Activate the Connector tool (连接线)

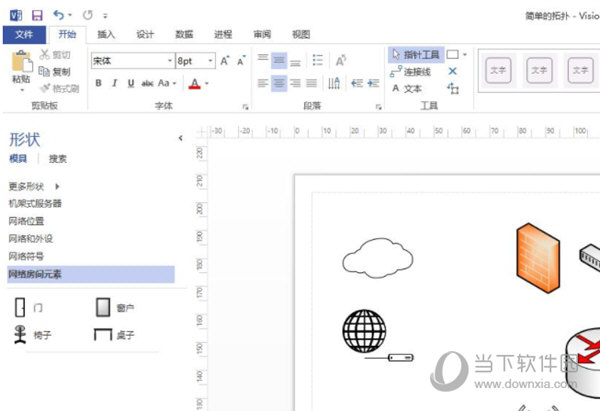(415, 71)
